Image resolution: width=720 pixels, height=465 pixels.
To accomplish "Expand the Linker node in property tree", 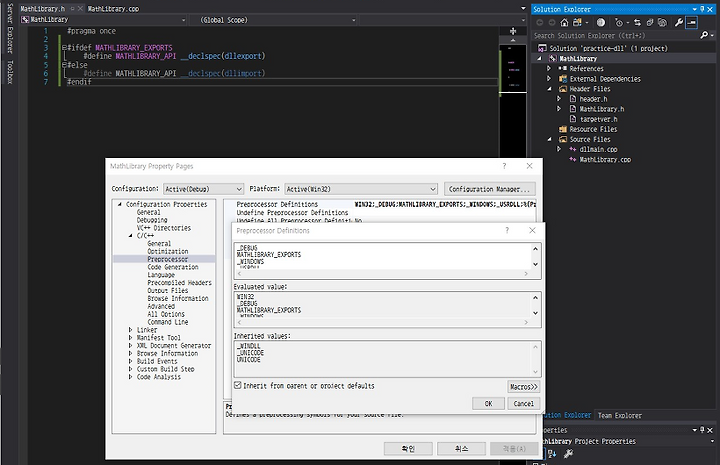I will (130, 330).
